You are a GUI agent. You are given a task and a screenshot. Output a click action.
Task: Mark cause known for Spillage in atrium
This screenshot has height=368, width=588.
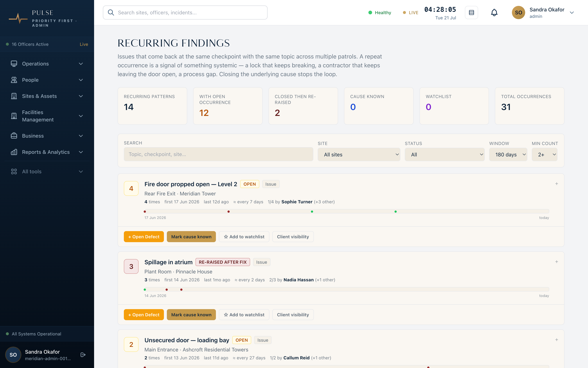[x=191, y=315]
